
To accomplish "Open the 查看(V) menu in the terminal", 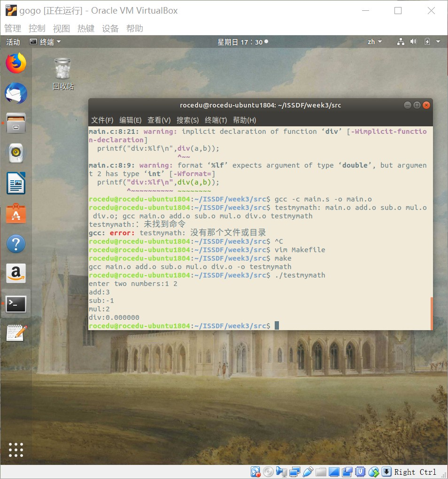I will 159,120.
